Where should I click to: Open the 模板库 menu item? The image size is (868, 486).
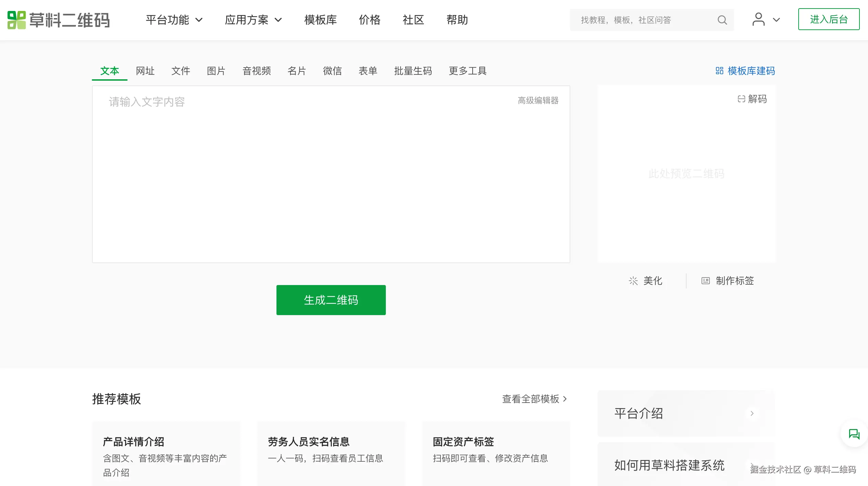pos(321,20)
